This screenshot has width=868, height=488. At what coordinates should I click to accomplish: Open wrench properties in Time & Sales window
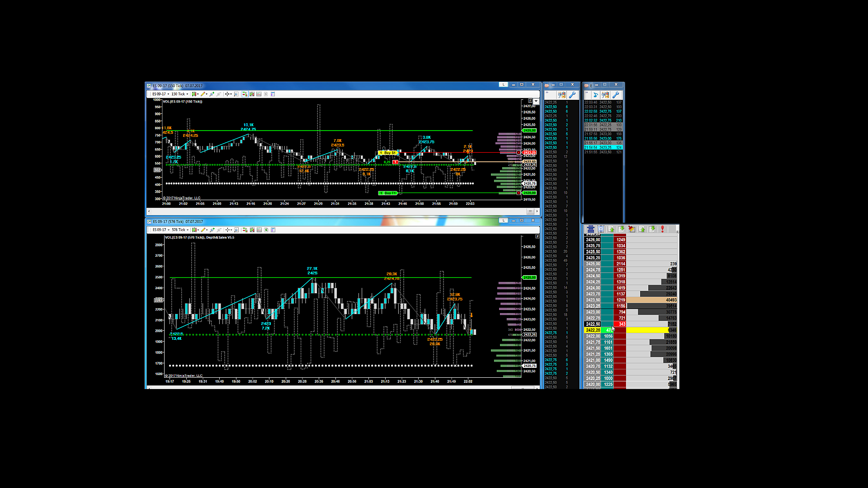coord(616,95)
